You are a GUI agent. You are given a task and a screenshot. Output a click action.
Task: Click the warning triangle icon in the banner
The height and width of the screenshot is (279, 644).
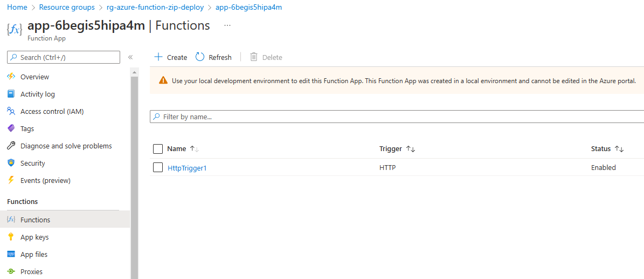[x=163, y=80]
